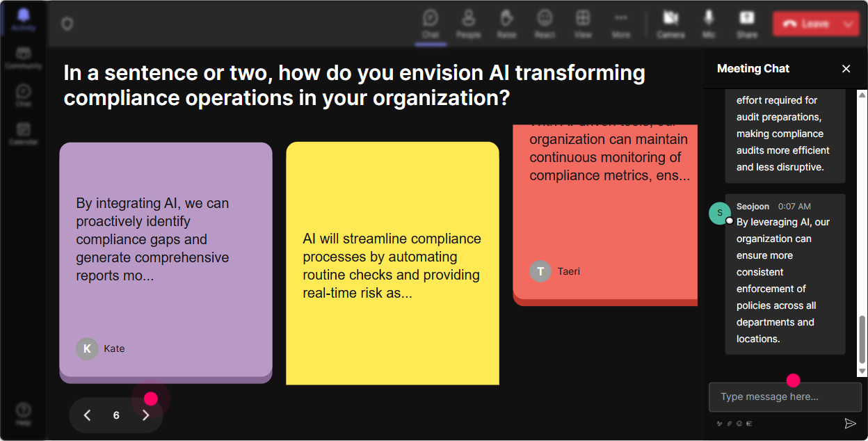Click the slide number 6 indicator

[x=116, y=415]
